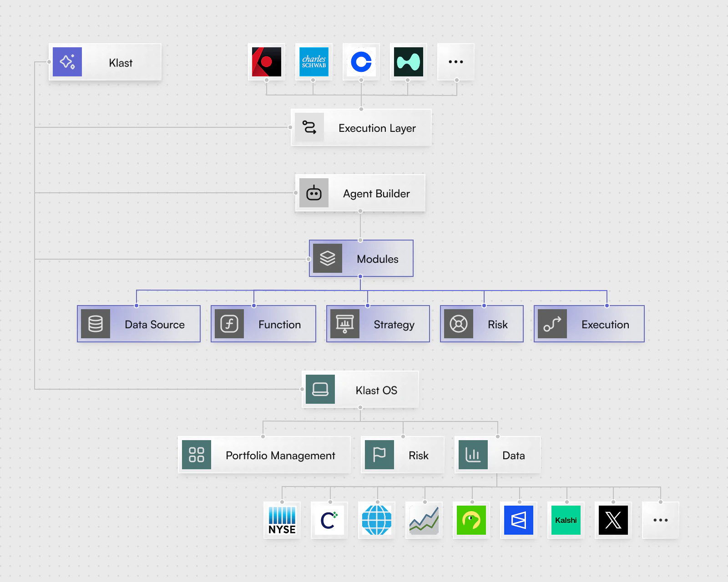Screen dimensions: 728x582
Task: Select the Execution Layer label
Action: pyautogui.click(x=377, y=128)
